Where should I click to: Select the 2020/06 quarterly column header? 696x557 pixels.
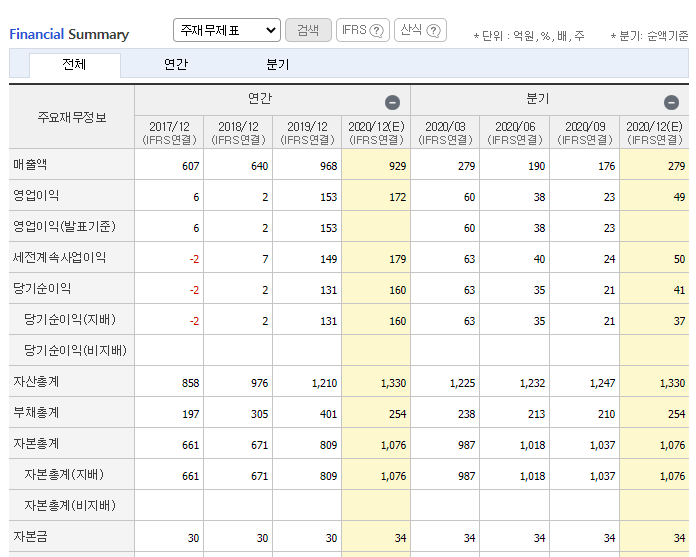coord(515,133)
